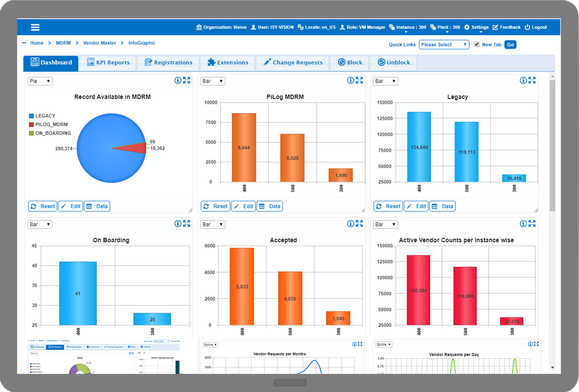Open the chart type dropdown showing Pie
Screen dimensions: 579x392
40,81
